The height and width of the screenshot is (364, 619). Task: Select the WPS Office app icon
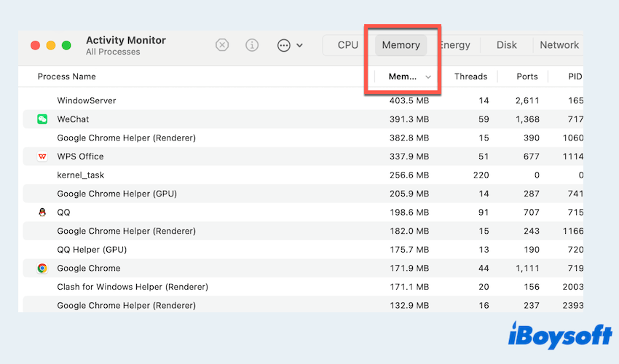[42, 157]
